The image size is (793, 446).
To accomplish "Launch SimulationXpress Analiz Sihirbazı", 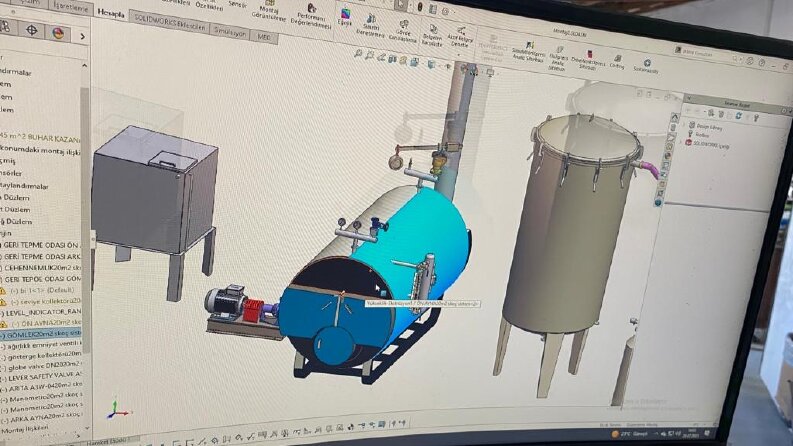I will [x=528, y=53].
